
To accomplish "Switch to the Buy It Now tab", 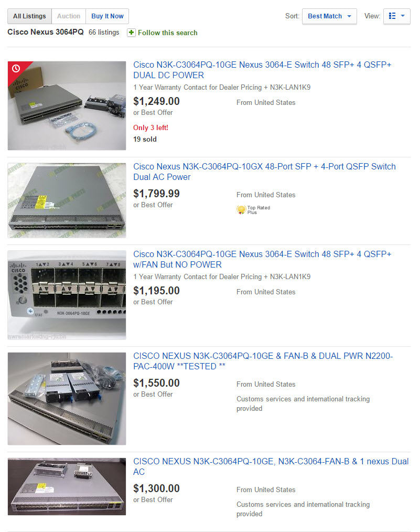I will [x=107, y=16].
